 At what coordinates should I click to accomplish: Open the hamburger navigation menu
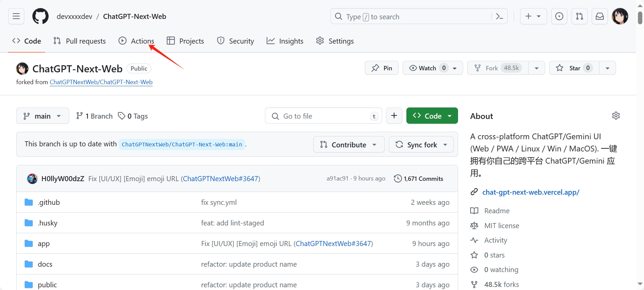tap(16, 16)
